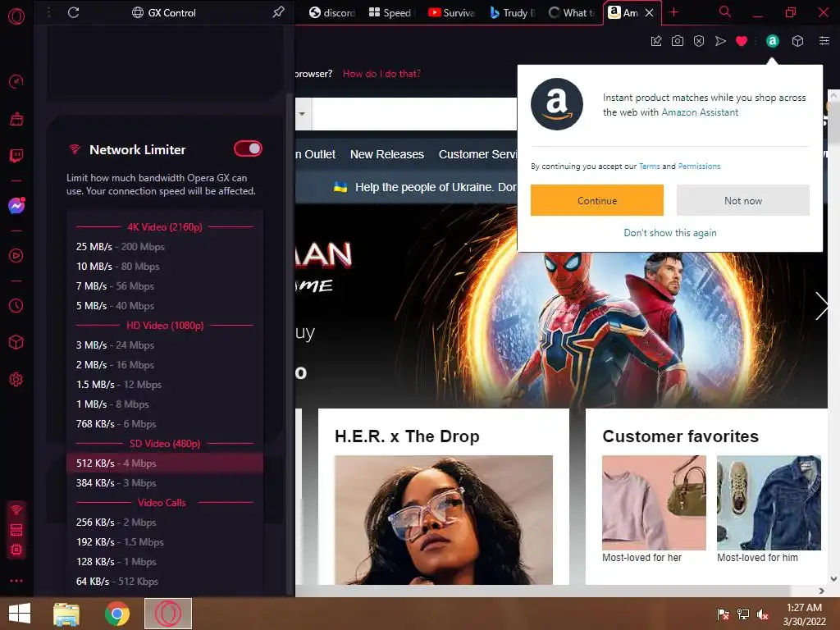Open easy setup sliders icon
This screenshot has width=840, height=630.
click(824, 41)
